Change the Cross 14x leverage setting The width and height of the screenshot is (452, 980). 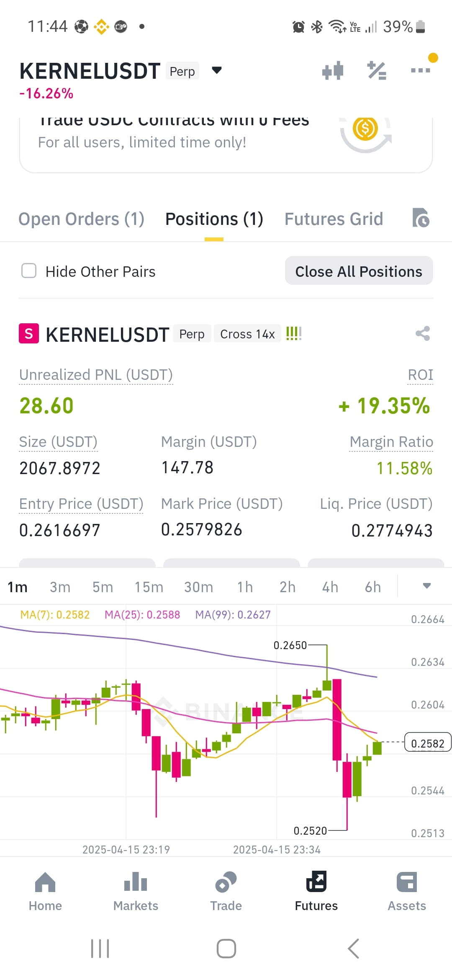[247, 334]
